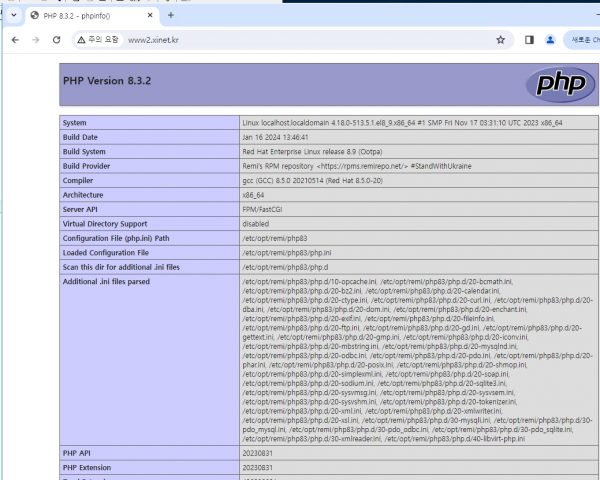Reload the phpinfo page
The height and width of the screenshot is (480, 600).
(58, 40)
